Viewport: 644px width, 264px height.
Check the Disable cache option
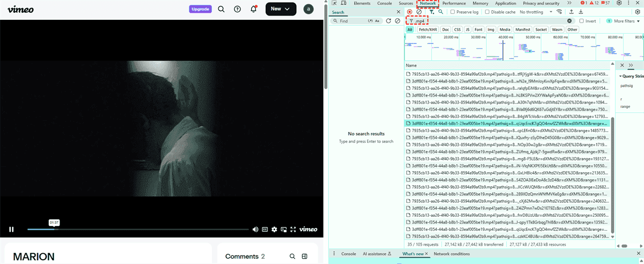(x=488, y=12)
